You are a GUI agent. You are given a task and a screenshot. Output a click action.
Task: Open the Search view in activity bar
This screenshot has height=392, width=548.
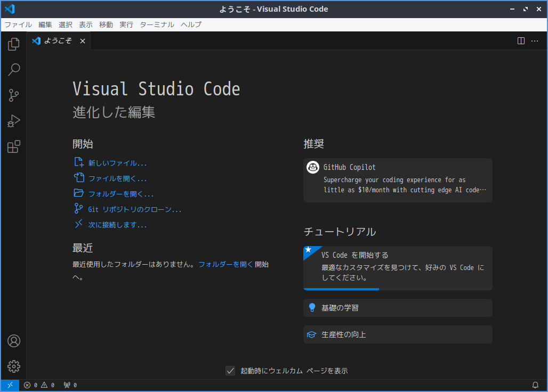[14, 69]
